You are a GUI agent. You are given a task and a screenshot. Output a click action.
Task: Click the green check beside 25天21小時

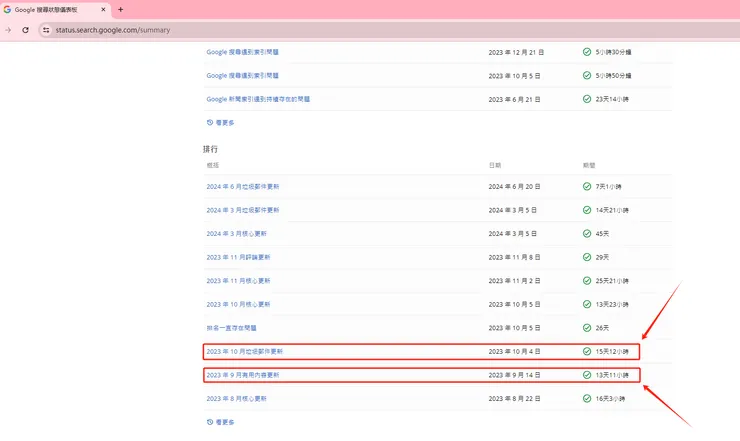pyautogui.click(x=587, y=281)
